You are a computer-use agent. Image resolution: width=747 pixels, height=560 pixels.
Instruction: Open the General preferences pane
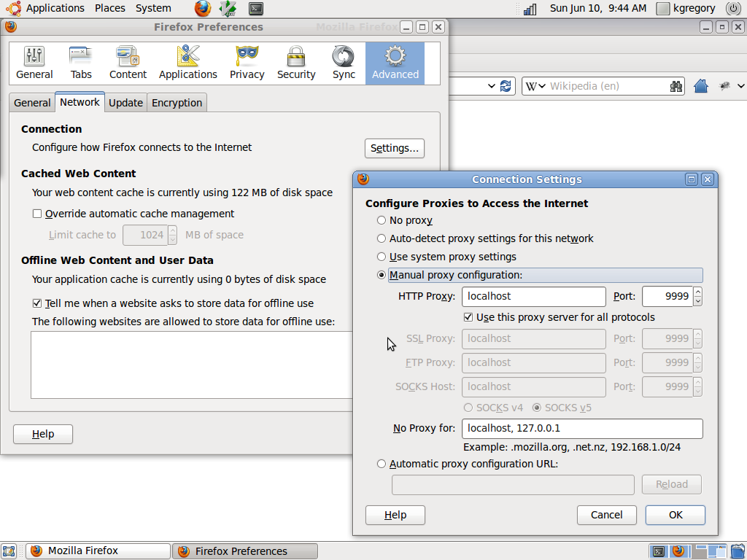point(34,62)
